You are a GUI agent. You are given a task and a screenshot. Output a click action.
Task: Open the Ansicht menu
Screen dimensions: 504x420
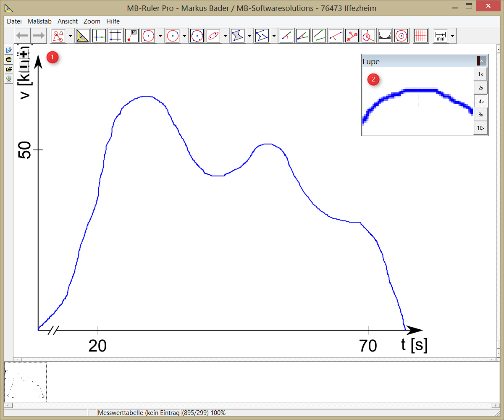[68, 21]
